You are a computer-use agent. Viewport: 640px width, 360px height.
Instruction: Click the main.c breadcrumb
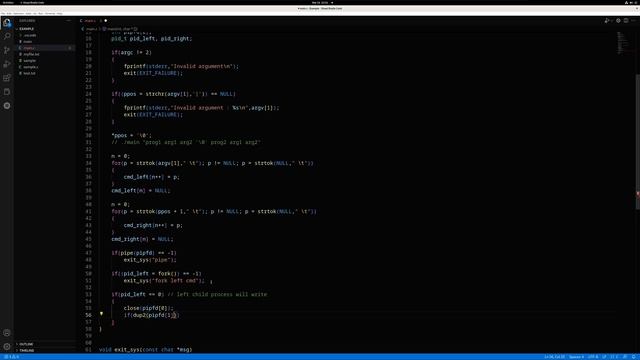(91, 29)
